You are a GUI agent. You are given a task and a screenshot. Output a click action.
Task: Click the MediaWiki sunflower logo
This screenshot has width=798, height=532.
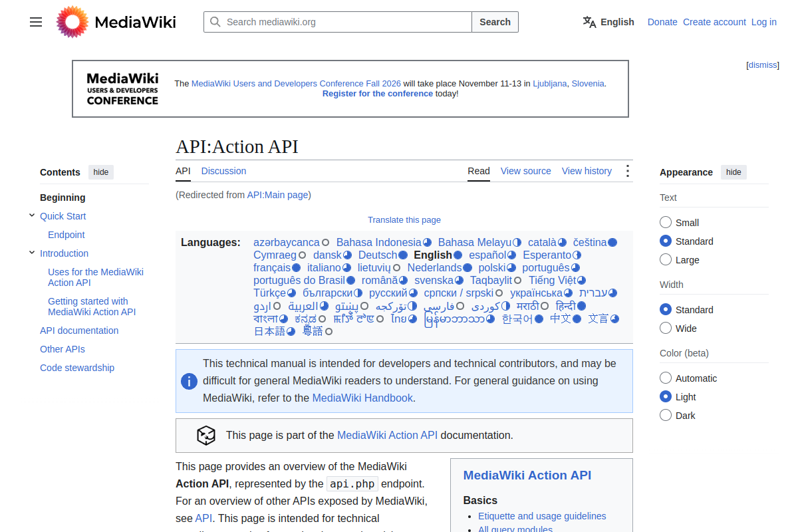pyautogui.click(x=72, y=22)
